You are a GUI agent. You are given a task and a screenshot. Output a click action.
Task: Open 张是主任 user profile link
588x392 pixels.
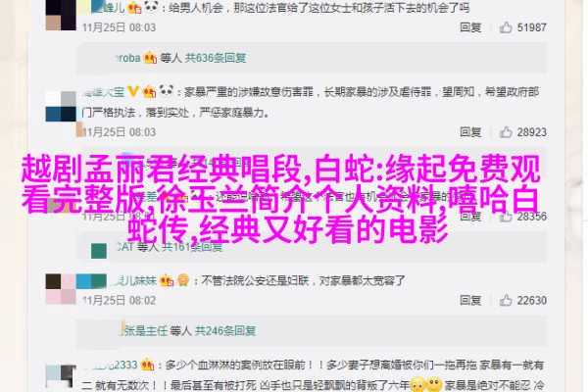click(x=144, y=330)
